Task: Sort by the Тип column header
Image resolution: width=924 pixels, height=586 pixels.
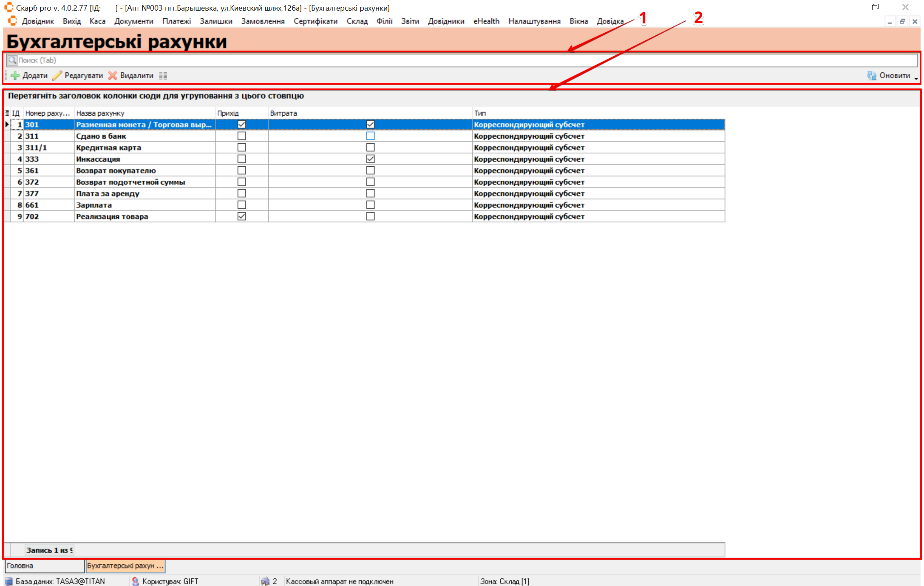Action: 480,113
